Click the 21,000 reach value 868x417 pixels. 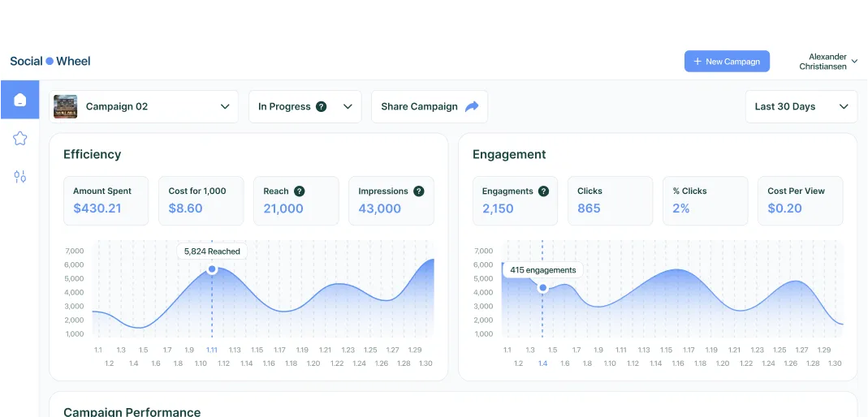pos(283,208)
